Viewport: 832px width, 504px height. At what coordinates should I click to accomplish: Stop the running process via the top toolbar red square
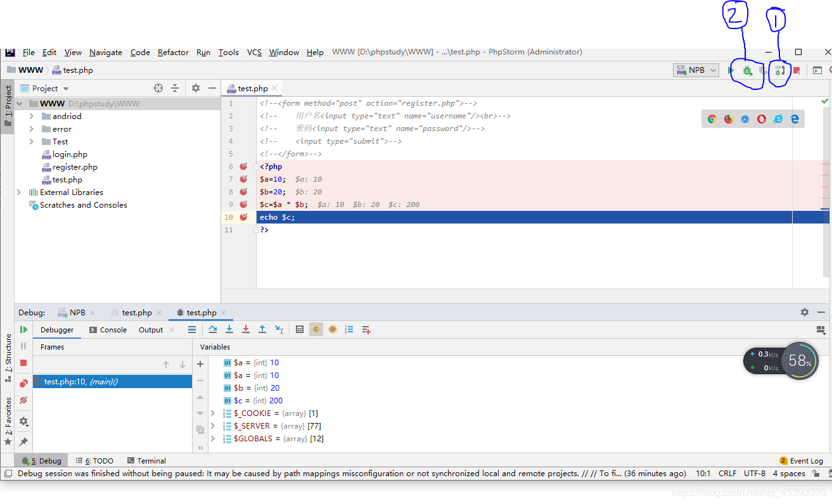coord(797,70)
